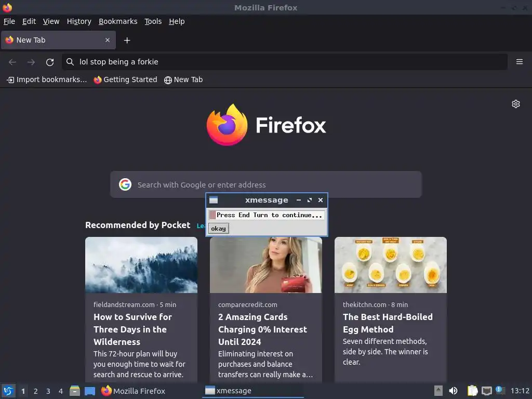This screenshot has height=399, width=532.
Task: Reload the page with the refresh icon
Action: [x=50, y=62]
